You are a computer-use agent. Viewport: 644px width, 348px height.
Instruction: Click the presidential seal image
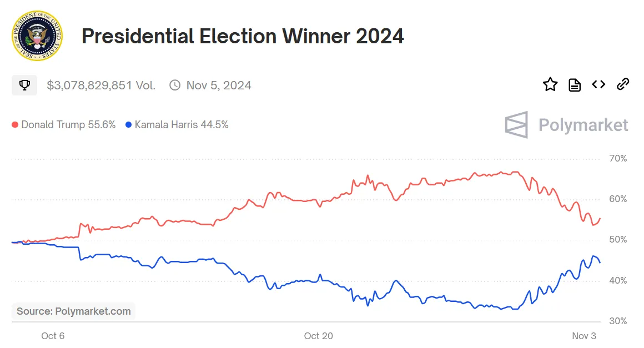(x=37, y=36)
